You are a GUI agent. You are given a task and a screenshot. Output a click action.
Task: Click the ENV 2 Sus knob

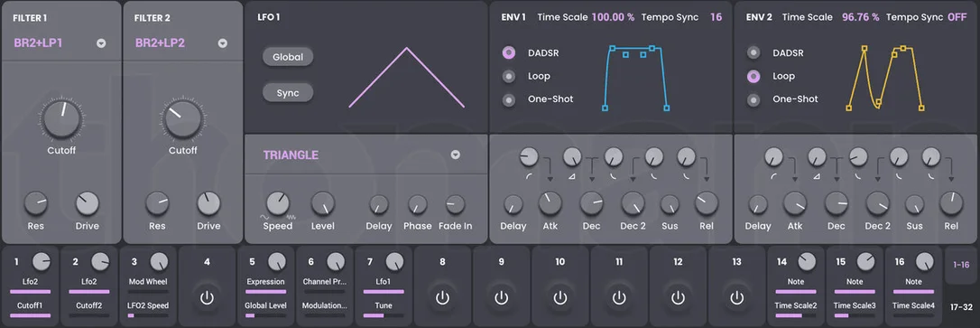point(914,205)
